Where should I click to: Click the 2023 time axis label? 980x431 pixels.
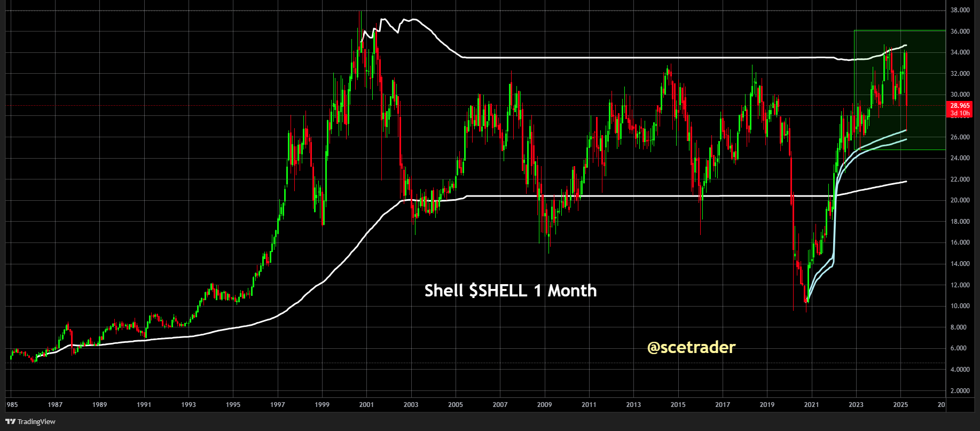click(x=856, y=405)
